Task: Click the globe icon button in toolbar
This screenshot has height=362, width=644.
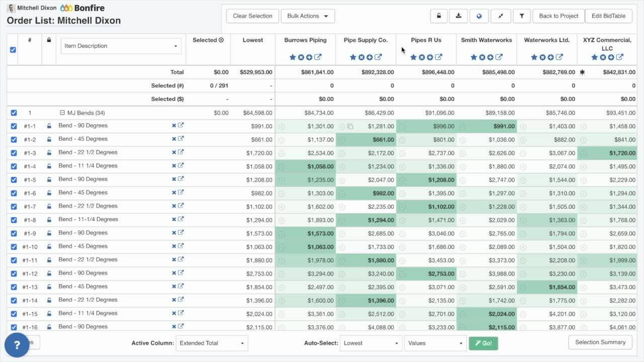Action: tap(479, 16)
